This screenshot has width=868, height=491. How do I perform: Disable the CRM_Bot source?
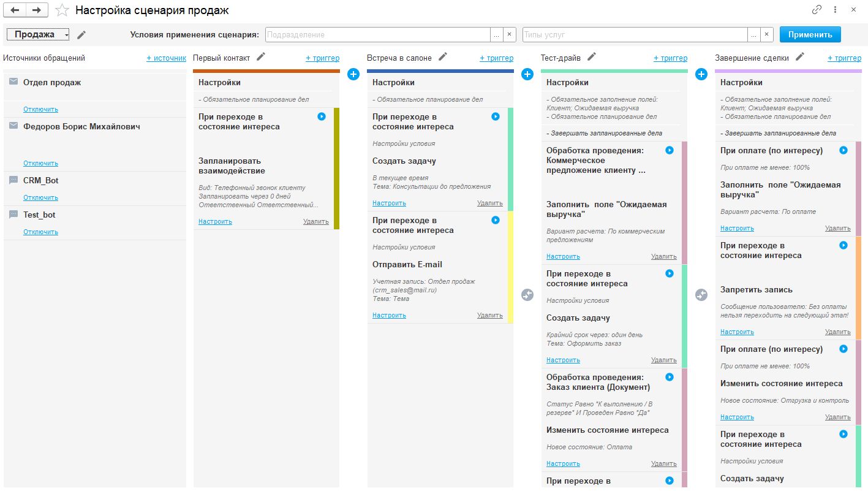(40, 198)
